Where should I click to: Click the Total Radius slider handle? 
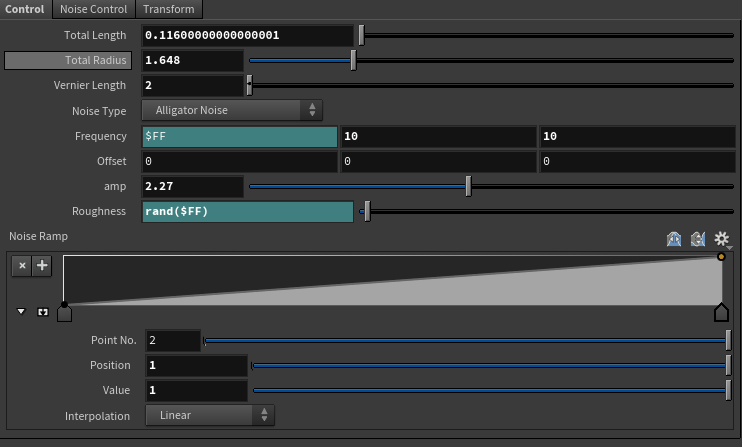click(353, 61)
